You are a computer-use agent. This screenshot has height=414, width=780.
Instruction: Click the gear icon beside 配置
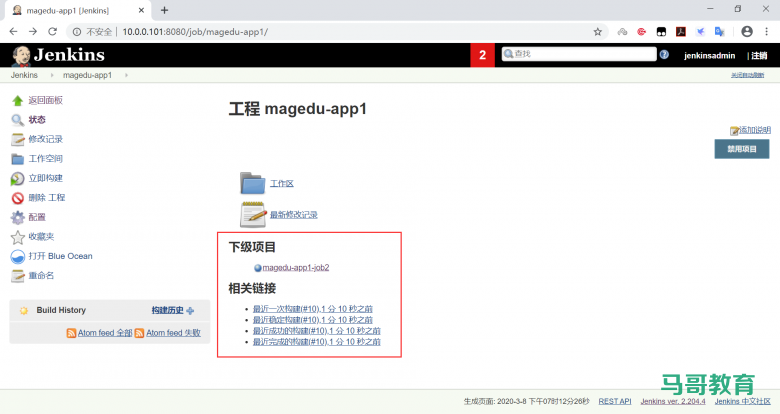point(17,217)
